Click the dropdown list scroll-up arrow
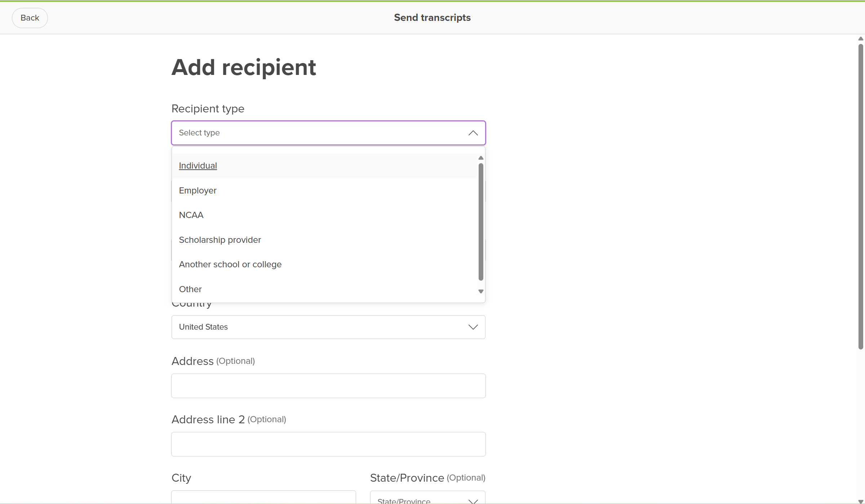Image resolution: width=865 pixels, height=504 pixels. (x=481, y=158)
